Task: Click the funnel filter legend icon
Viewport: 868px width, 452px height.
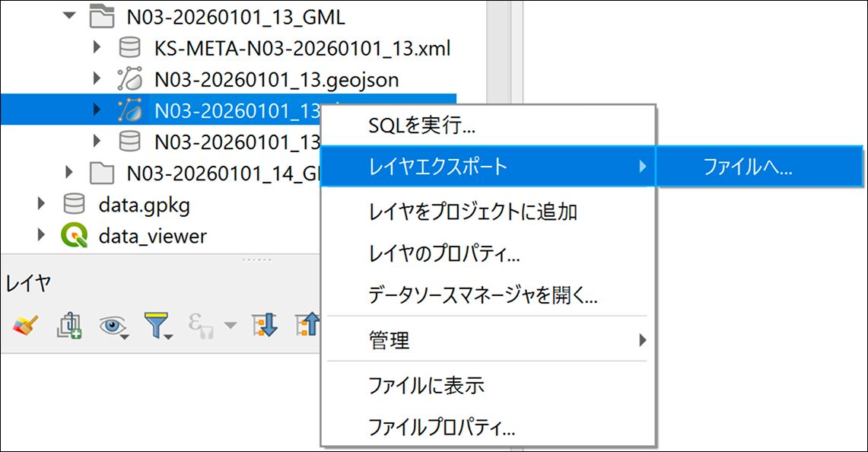Action: [158, 326]
